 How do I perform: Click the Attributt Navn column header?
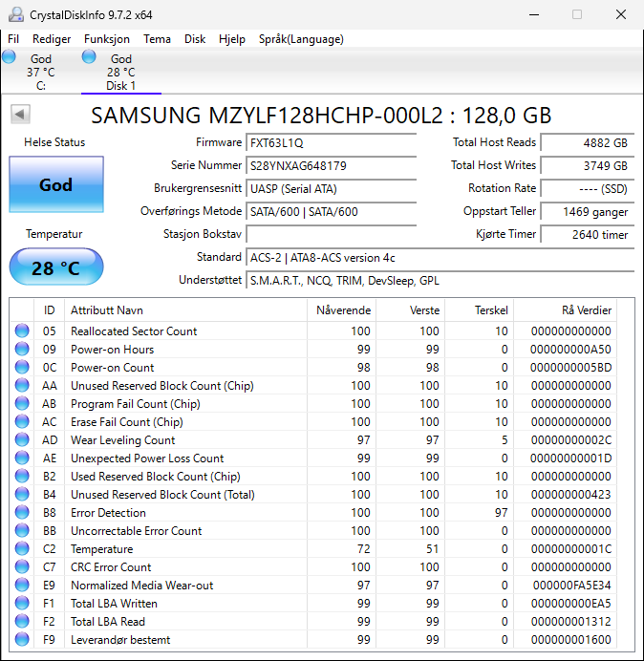pyautogui.click(x=185, y=310)
